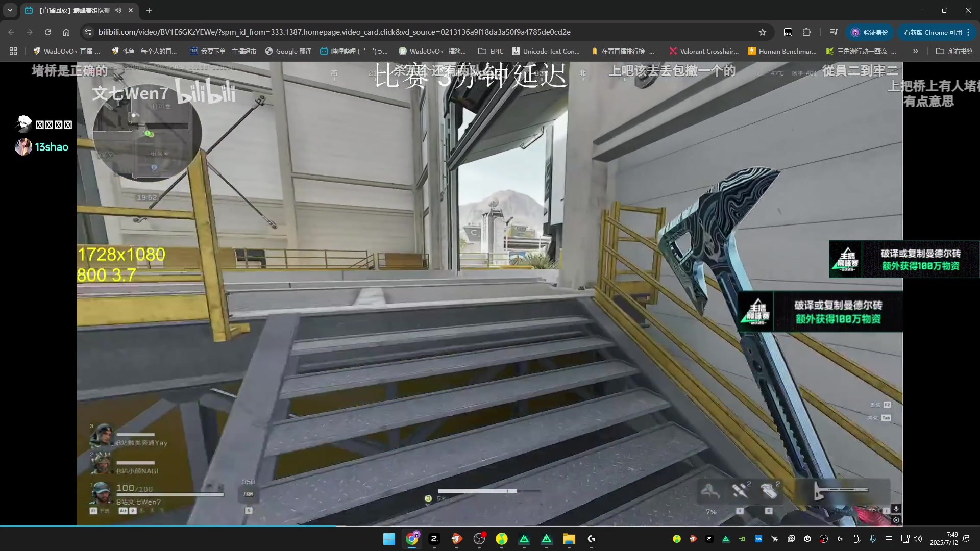The image size is (980, 551).
Task: Open the 我要下单 - 主播超市 bookmark
Action: [223, 51]
